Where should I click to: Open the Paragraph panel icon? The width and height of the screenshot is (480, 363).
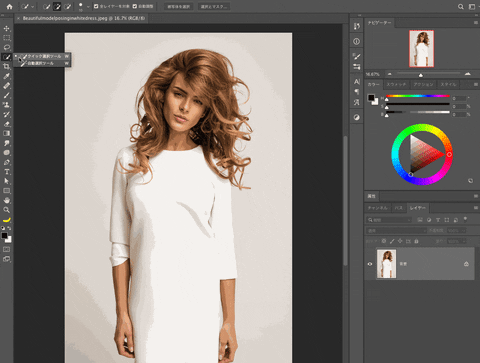pos(357,92)
